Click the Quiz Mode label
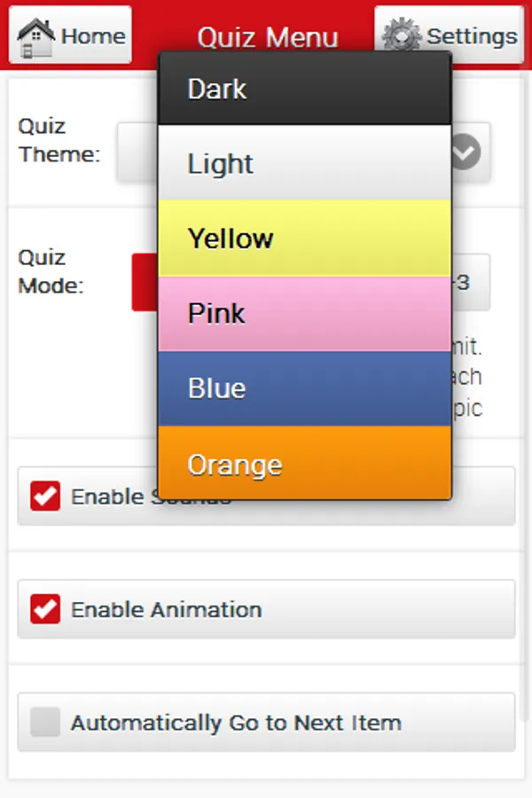The image size is (532, 798). [x=51, y=271]
